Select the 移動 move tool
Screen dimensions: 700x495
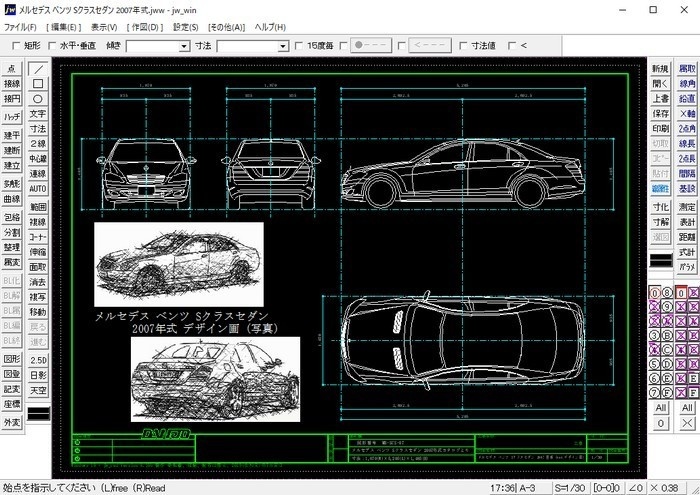point(38,312)
